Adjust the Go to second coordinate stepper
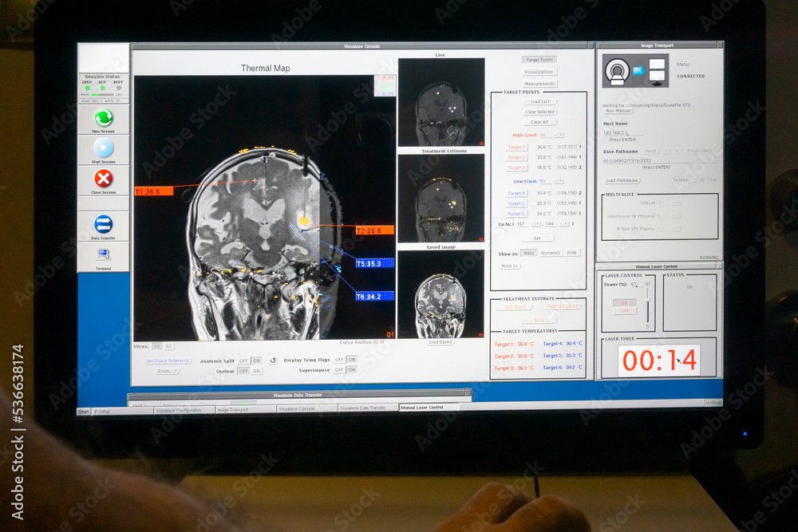Image resolution: width=798 pixels, height=532 pixels. tap(564, 224)
